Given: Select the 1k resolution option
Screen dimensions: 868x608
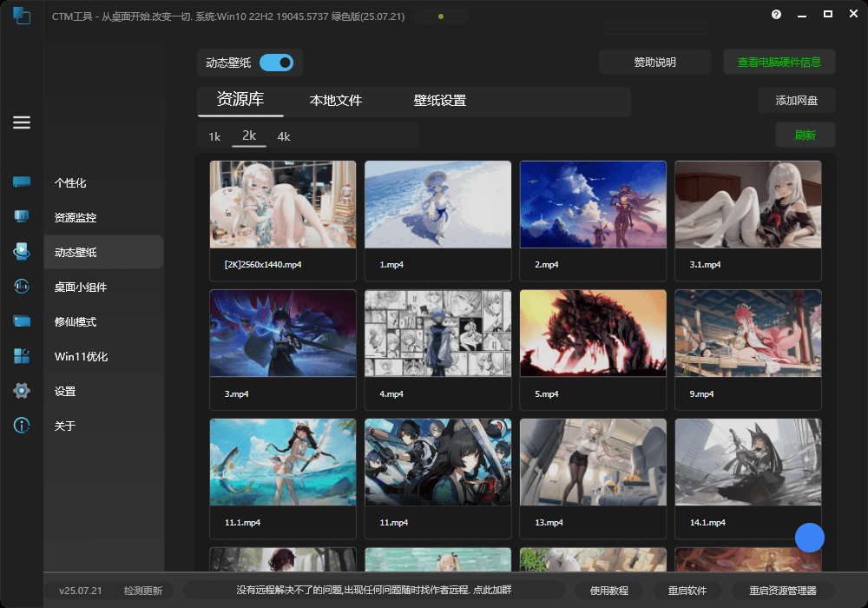Looking at the screenshot, I should [214, 136].
